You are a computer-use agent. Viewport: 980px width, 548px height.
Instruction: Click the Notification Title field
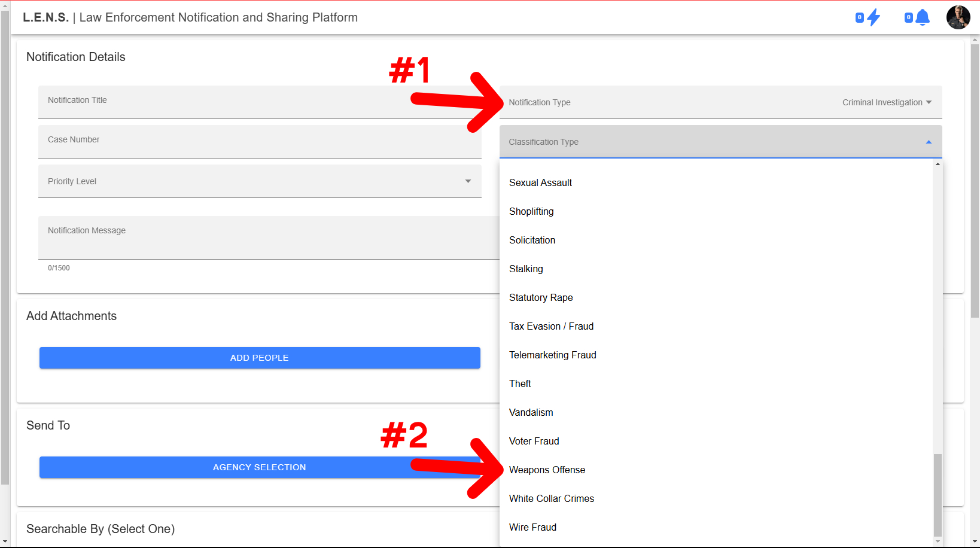point(260,102)
